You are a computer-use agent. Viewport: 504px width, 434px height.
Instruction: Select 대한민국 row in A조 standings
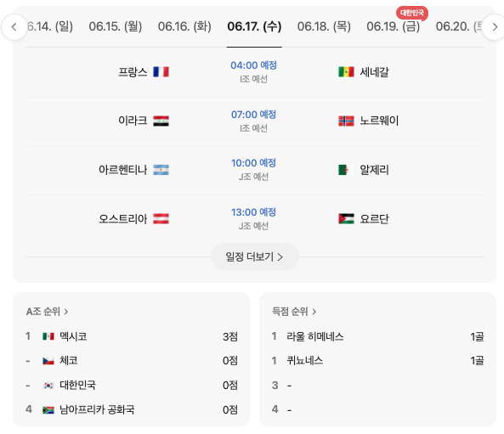coord(132,386)
